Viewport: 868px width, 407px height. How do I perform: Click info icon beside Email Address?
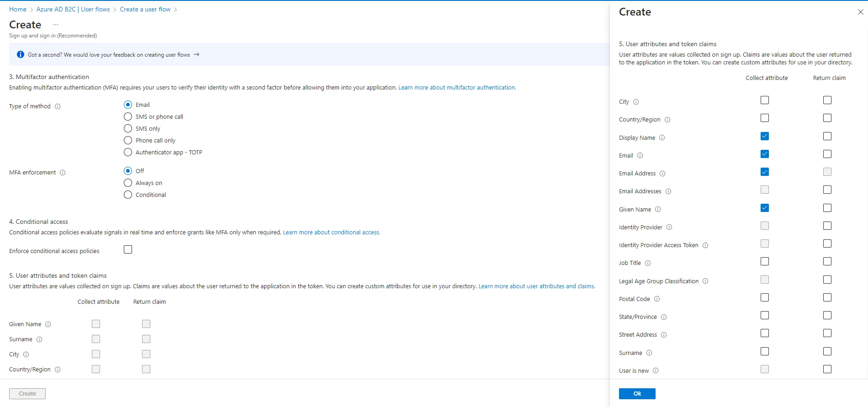662,174
